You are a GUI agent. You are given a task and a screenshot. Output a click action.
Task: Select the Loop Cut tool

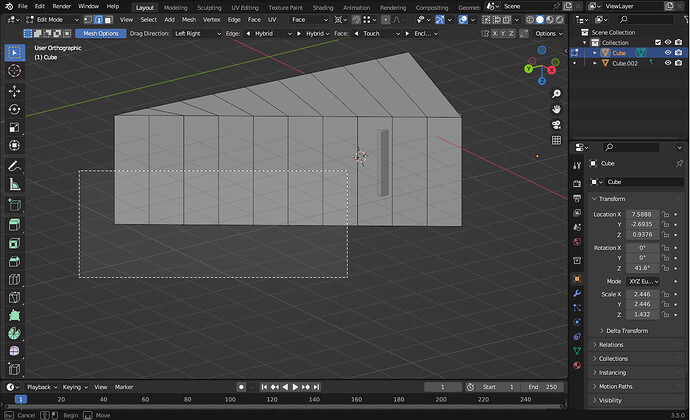pyautogui.click(x=15, y=280)
